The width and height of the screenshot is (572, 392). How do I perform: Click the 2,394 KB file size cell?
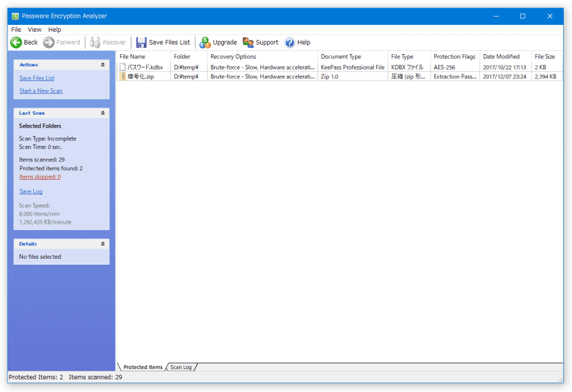click(x=545, y=76)
